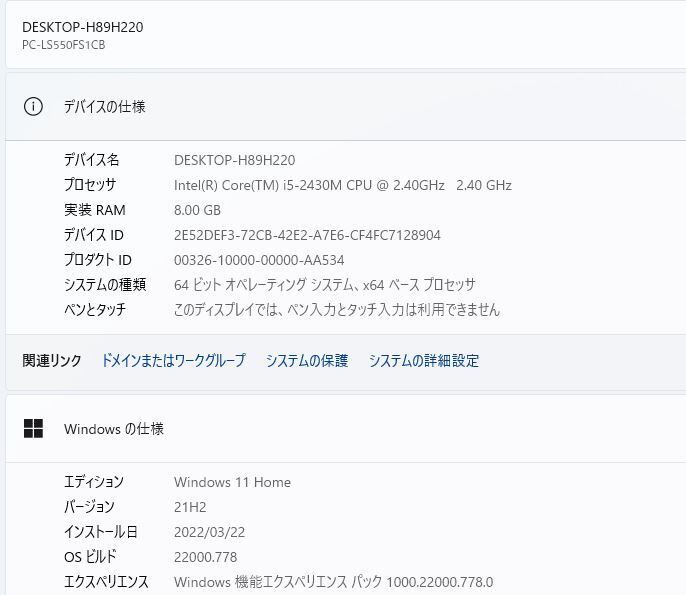Click the ペンとタッチ label

[x=95, y=310]
